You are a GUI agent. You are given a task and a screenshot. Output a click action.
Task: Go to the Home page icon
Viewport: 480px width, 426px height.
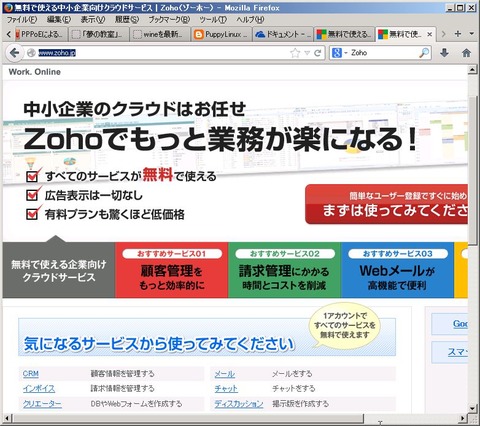466,53
